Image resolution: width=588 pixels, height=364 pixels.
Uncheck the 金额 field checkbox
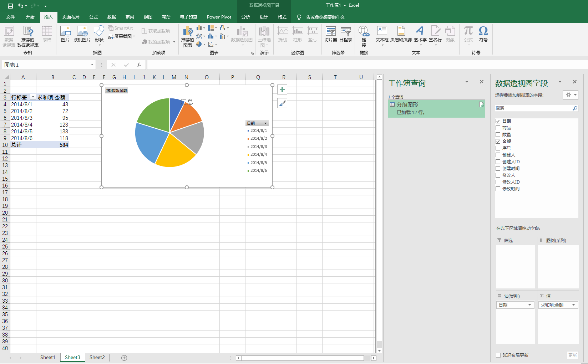click(498, 142)
